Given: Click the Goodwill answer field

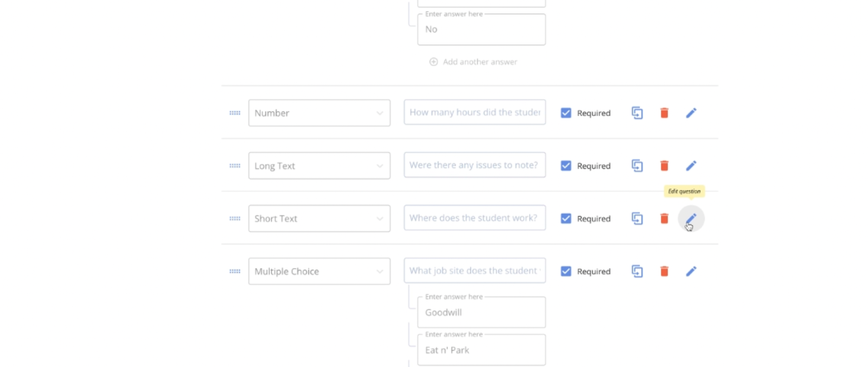Looking at the screenshot, I should click(x=481, y=312).
